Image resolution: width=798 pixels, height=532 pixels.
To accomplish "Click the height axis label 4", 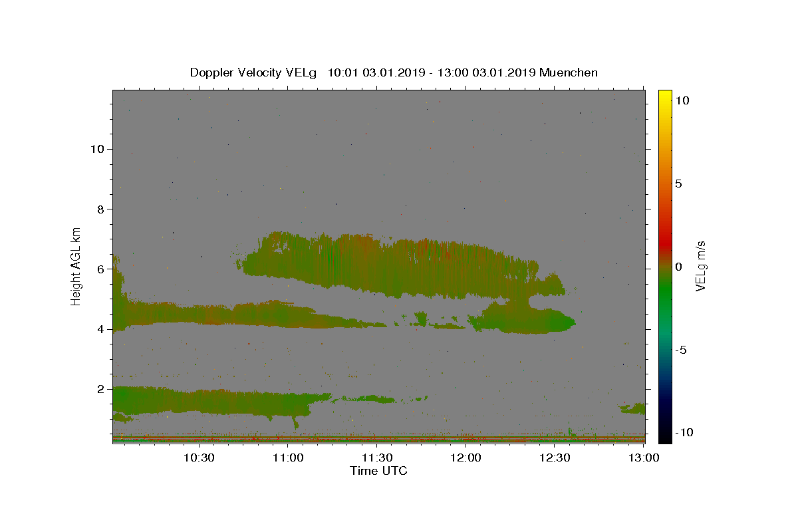I will pyautogui.click(x=101, y=329).
